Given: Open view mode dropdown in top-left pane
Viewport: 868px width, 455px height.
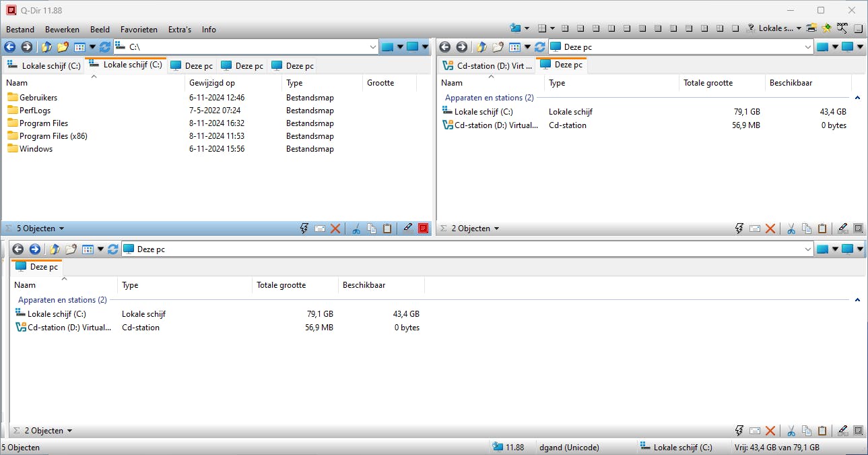Looking at the screenshot, I should coord(93,47).
